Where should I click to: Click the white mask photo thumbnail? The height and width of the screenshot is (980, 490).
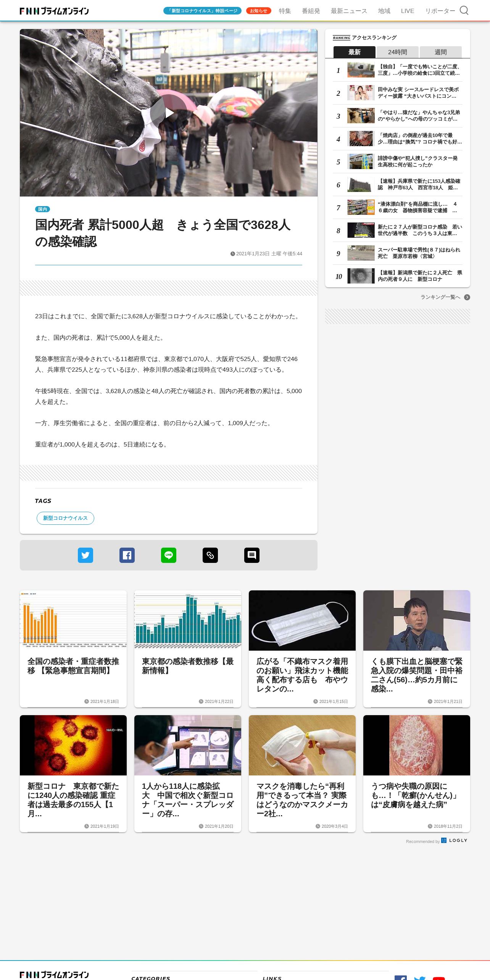click(x=302, y=621)
